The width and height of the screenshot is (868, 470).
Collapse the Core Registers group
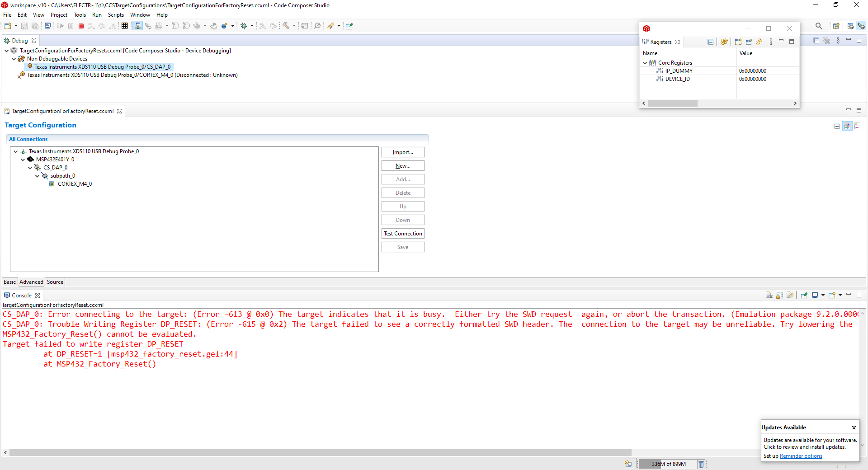point(645,63)
